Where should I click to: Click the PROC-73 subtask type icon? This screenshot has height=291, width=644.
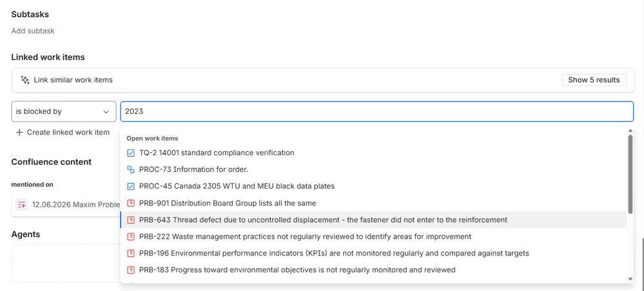pyautogui.click(x=131, y=169)
